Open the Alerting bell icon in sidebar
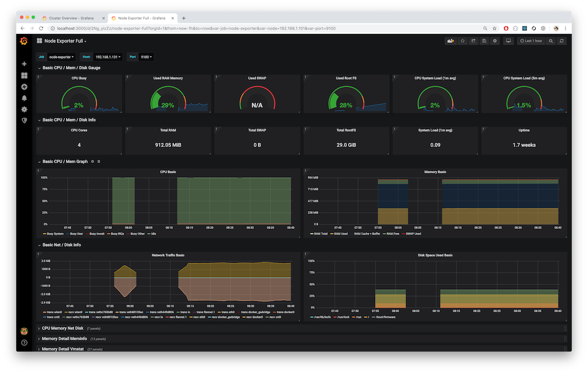Screen dimensions: 588x373 pos(24,98)
